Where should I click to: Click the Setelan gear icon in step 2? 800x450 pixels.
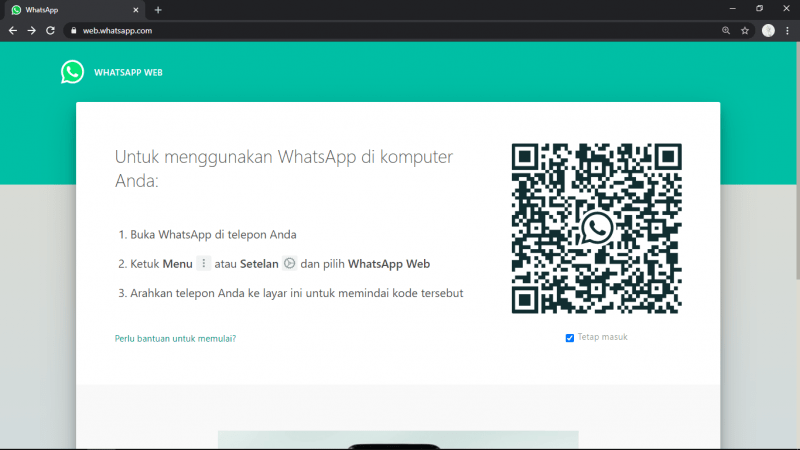click(289, 263)
